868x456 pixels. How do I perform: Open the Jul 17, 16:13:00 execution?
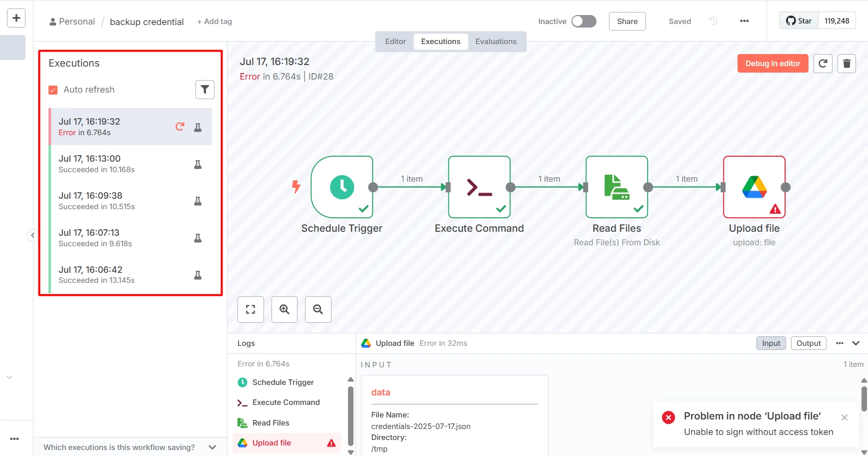pos(130,164)
